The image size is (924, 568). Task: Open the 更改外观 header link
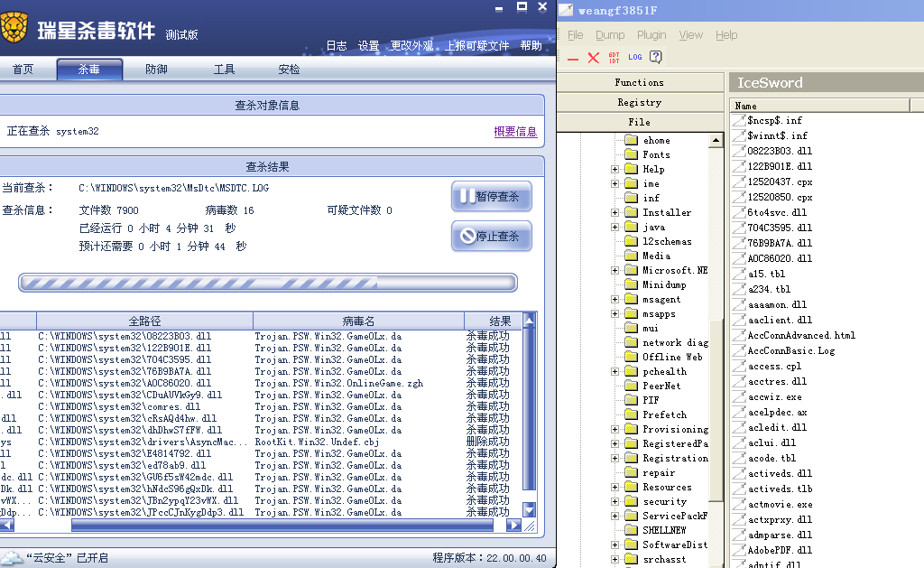411,45
